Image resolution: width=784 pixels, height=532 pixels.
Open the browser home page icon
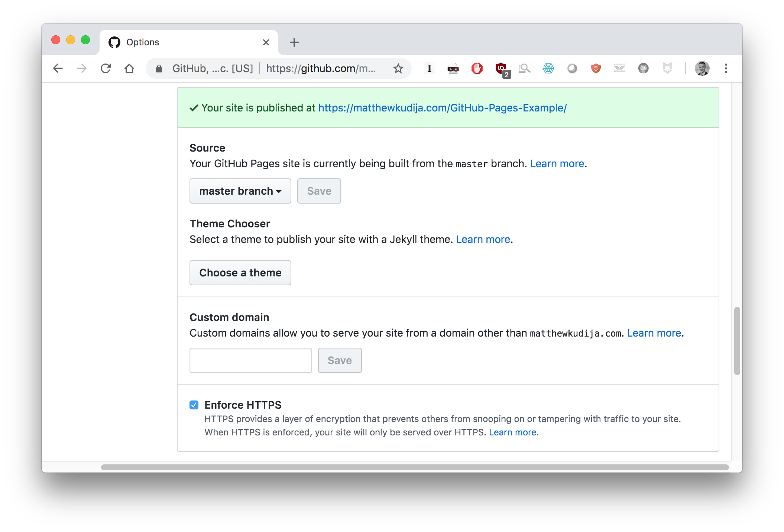(x=129, y=68)
